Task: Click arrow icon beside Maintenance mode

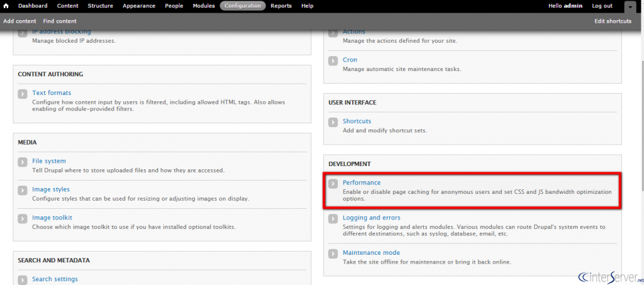Action: point(333,254)
